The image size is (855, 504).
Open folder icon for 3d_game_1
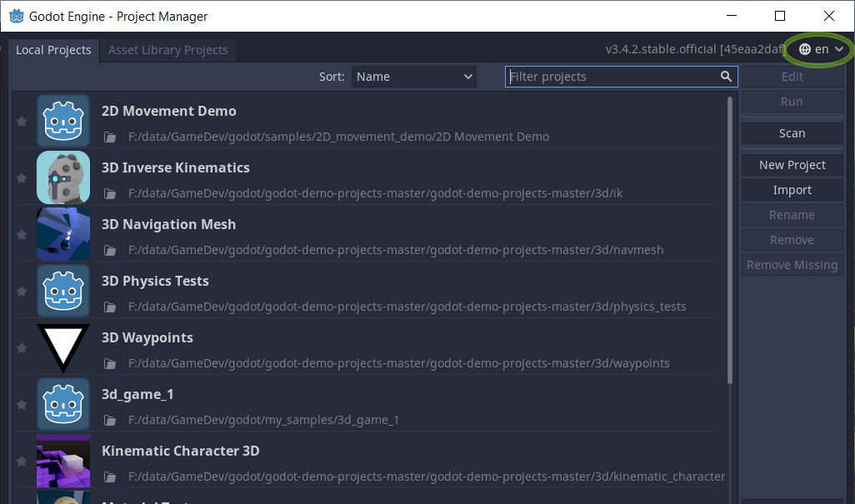pyautogui.click(x=110, y=420)
